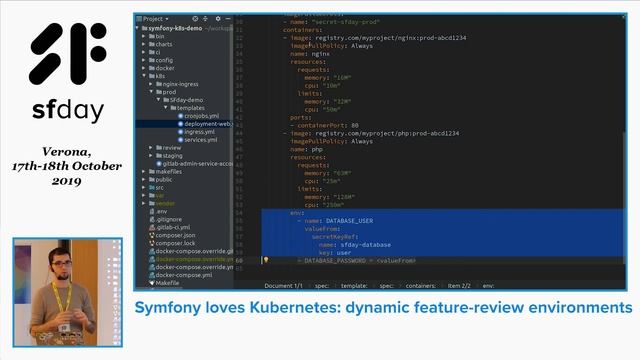Screen dimensions: 640x360
Task: Collapse the templates folder
Action: (166, 108)
